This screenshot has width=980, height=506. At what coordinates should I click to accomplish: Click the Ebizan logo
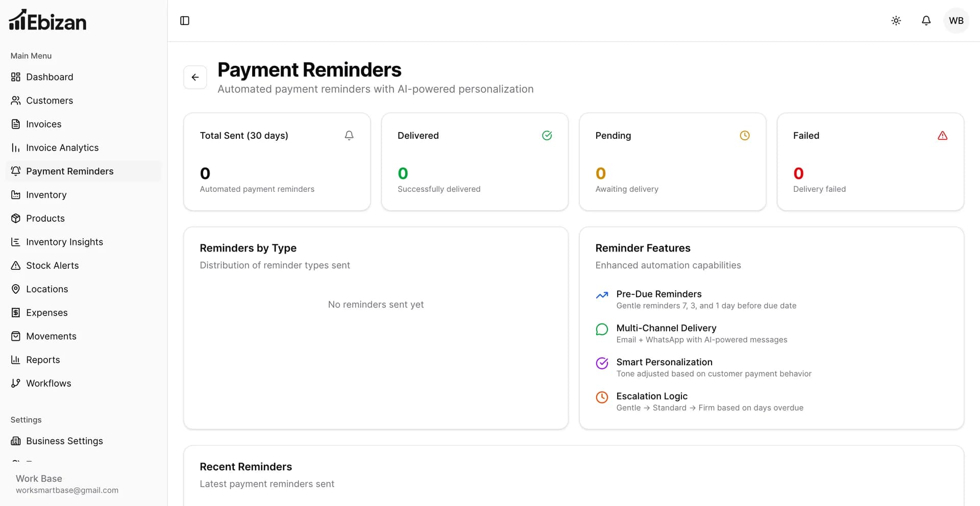48,21
